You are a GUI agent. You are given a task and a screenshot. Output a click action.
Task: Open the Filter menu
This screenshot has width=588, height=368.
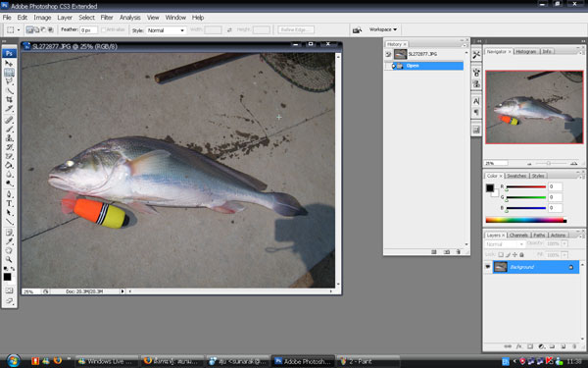click(107, 18)
